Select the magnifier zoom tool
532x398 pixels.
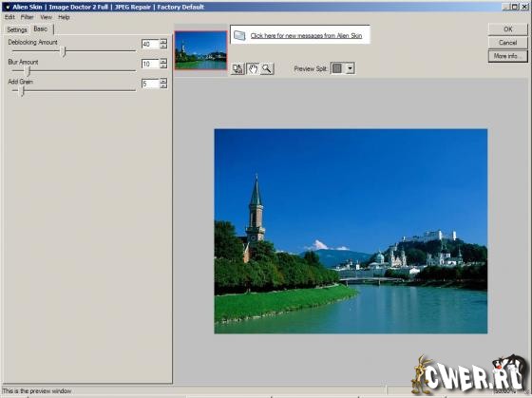tap(267, 69)
